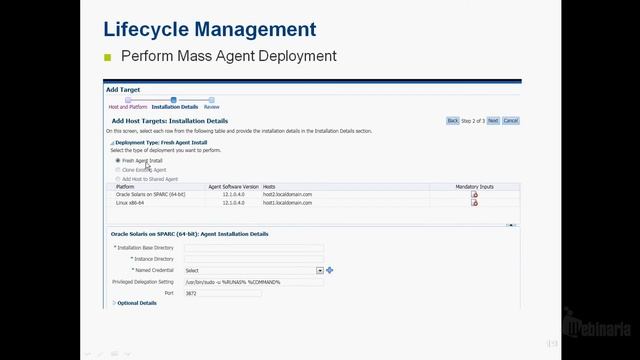Select the Fresh Agent Install radio button
640x360 pixels.
pyautogui.click(x=118, y=160)
